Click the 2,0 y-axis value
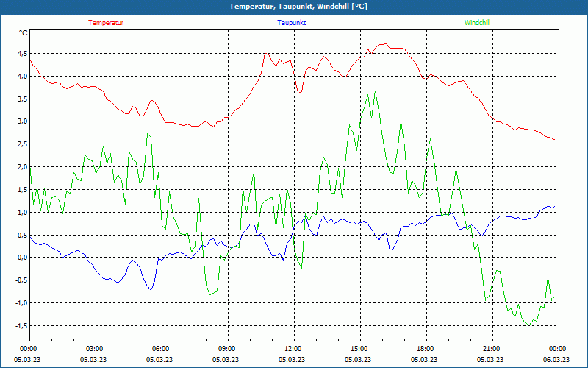This screenshot has height=368, width=588. tap(22, 167)
